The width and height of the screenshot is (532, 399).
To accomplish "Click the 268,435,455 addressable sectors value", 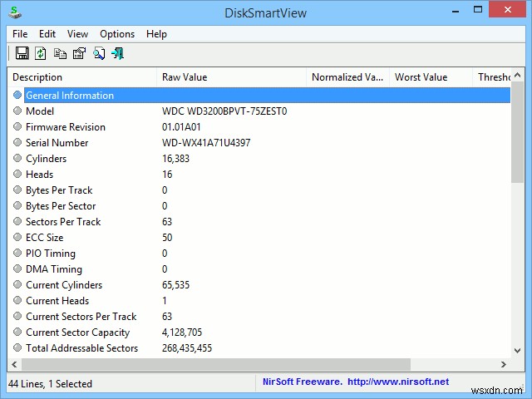I will (x=187, y=347).
